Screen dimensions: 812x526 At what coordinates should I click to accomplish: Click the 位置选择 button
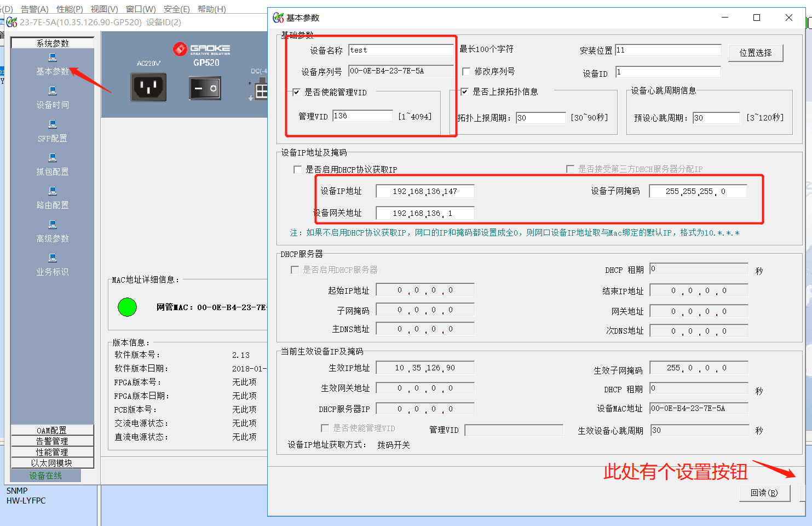click(x=756, y=53)
